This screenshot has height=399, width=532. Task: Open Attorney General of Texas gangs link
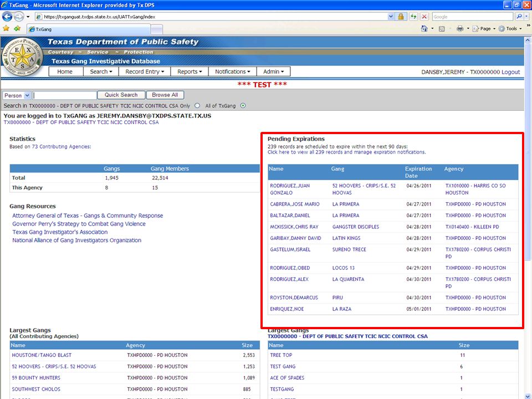88,216
